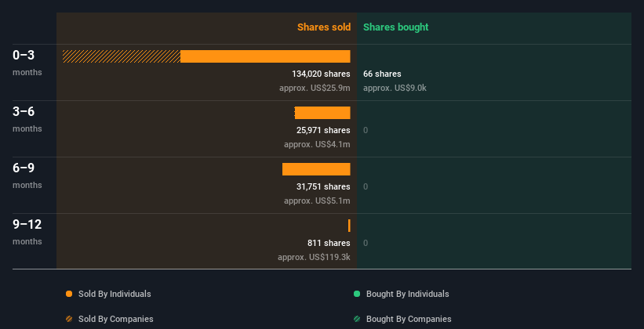Viewport: 644px width, 329px height.
Task: Click the 25,971 shares label
Action: 323,130
